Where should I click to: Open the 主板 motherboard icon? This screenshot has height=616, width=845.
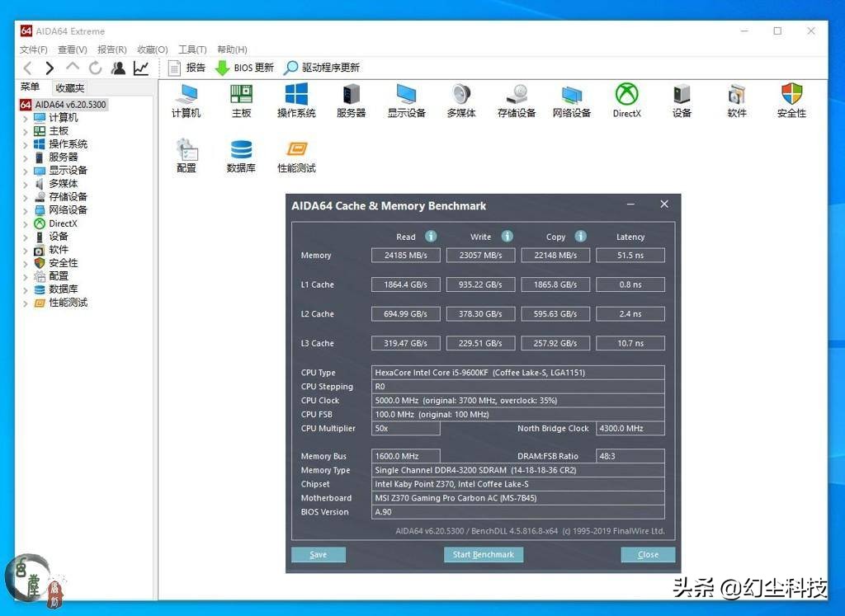click(241, 95)
